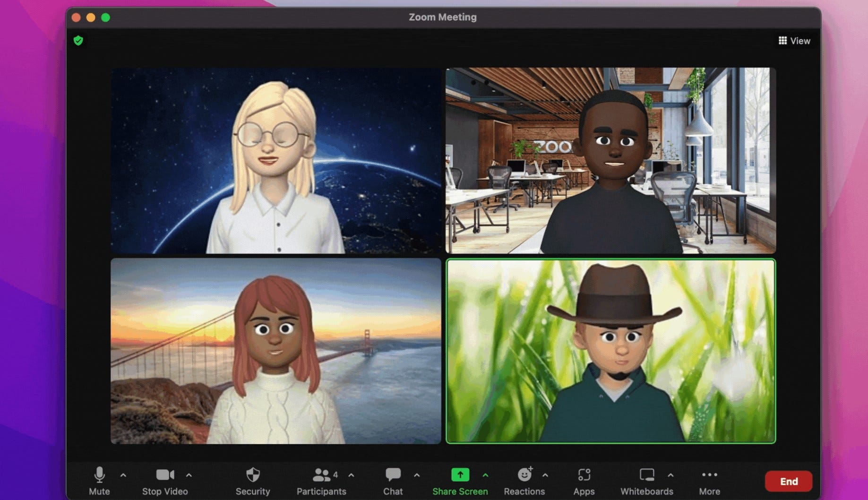Minimize the Zoom Meeting window
This screenshot has width=868, height=500.
pos(91,17)
